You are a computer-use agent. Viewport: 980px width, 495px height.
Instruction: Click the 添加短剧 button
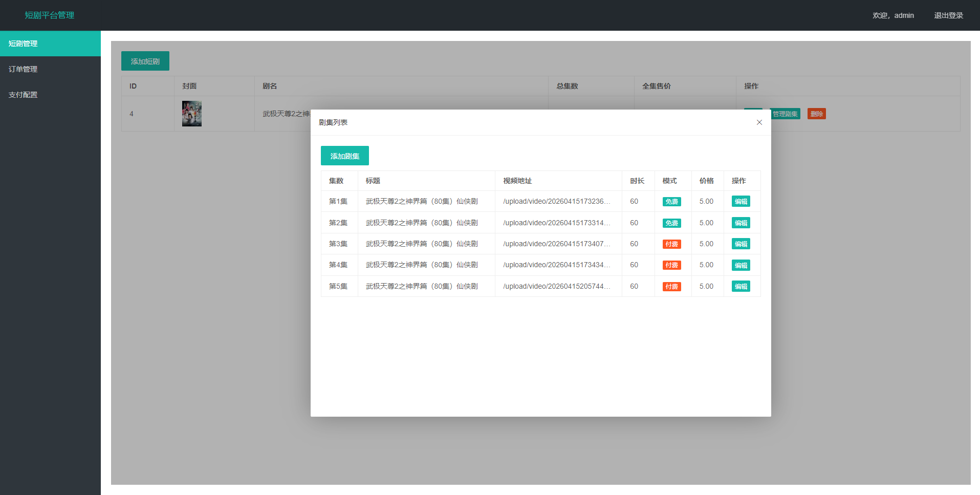(145, 61)
